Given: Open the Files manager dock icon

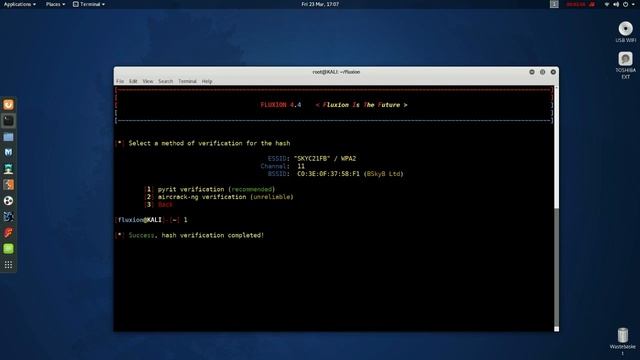Looking at the screenshot, I should [8, 137].
